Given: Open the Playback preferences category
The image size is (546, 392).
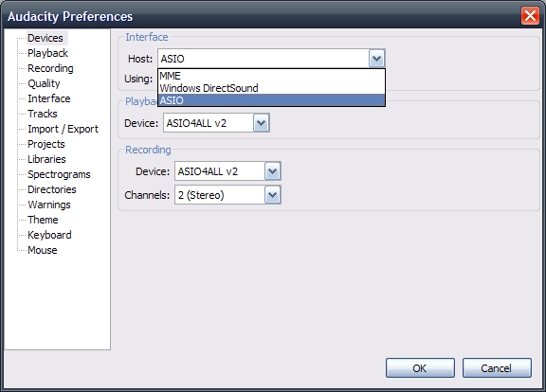Looking at the screenshot, I should click(47, 53).
